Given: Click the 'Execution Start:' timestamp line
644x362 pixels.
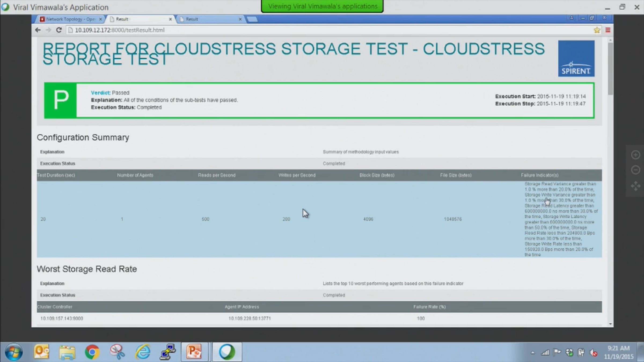Looking at the screenshot, I should [x=540, y=96].
